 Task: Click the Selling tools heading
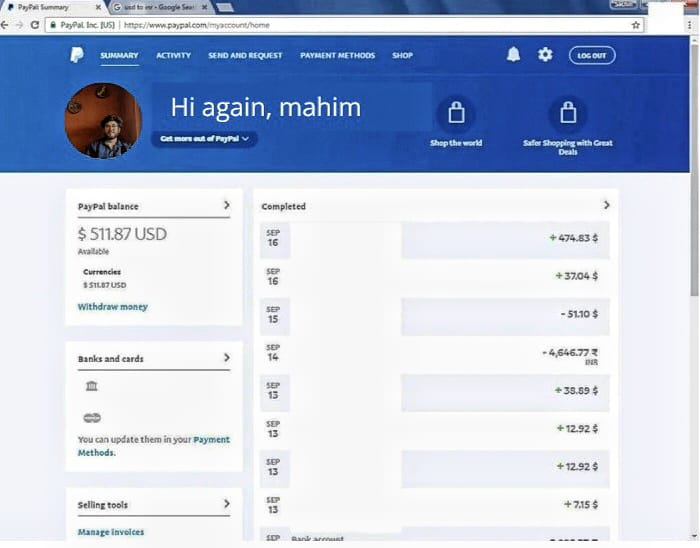[x=103, y=505]
